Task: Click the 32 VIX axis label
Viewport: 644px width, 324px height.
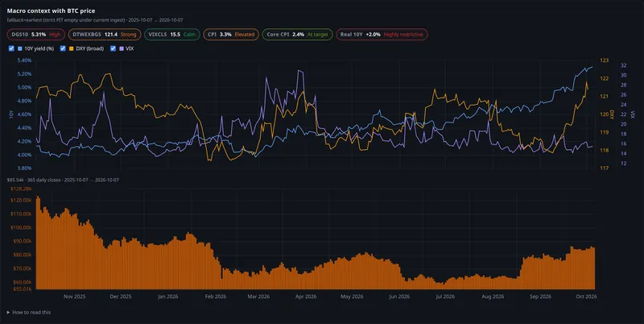Action: pos(623,65)
